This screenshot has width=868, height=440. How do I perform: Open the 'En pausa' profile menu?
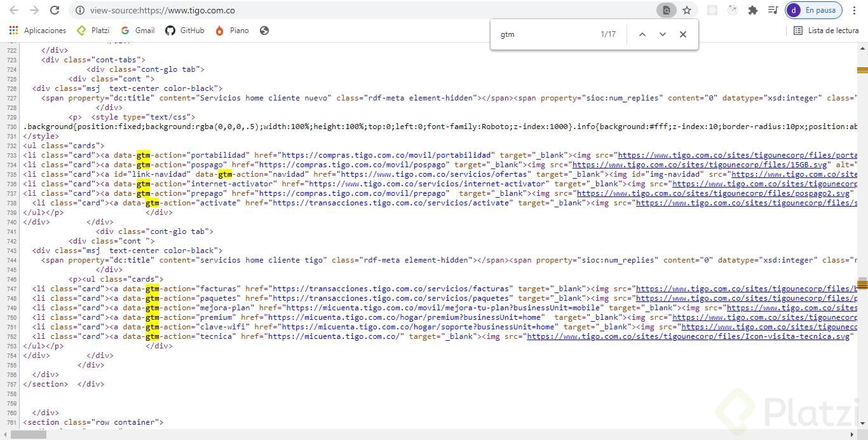point(814,10)
